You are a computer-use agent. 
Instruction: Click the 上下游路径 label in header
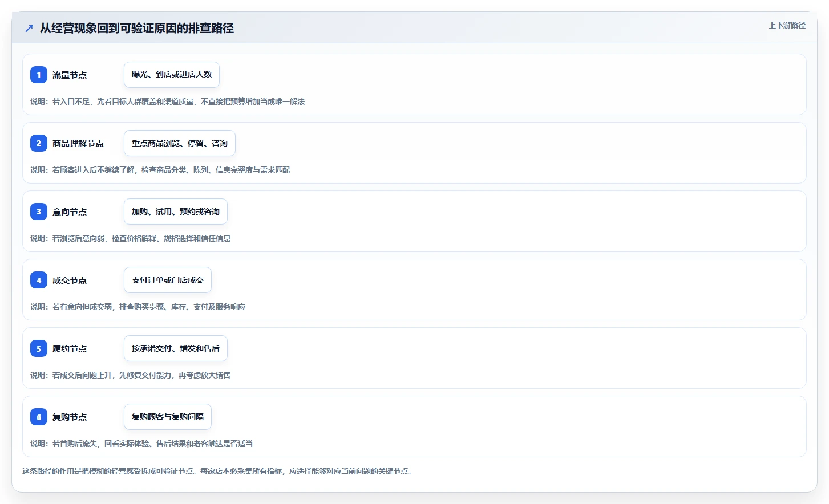(x=787, y=25)
